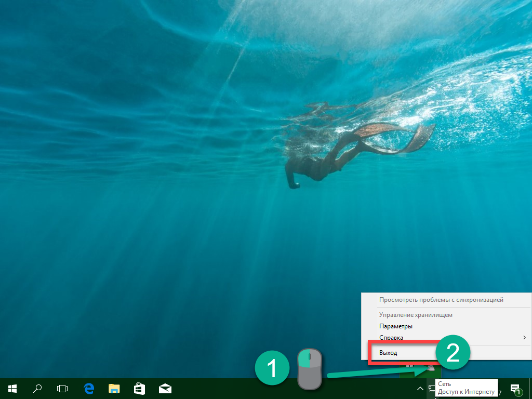Launch Microsoft Edge from the taskbar
Viewport: 532px width, 399px height.
[89, 388]
